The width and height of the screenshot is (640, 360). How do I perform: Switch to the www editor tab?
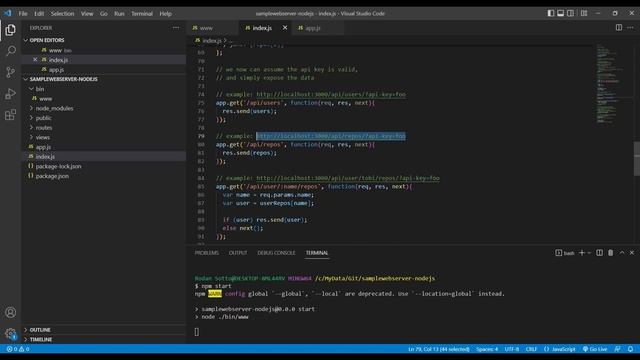213,28
